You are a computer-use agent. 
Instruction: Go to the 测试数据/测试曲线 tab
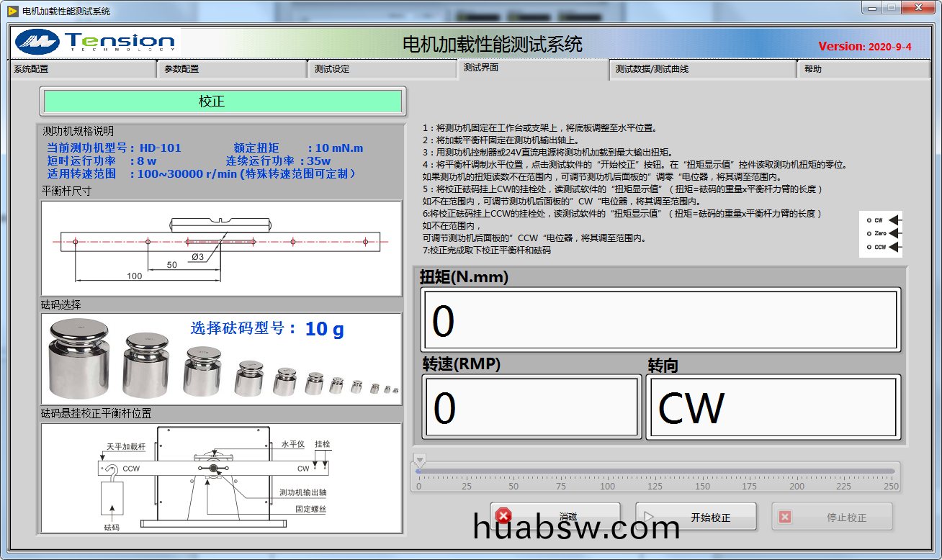pyautogui.click(x=702, y=69)
